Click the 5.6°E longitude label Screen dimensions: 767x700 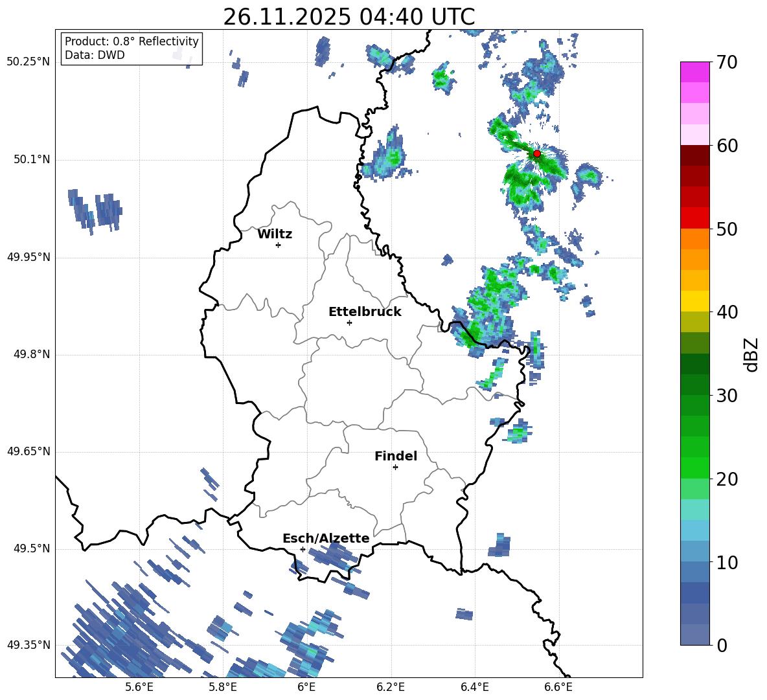click(x=139, y=687)
